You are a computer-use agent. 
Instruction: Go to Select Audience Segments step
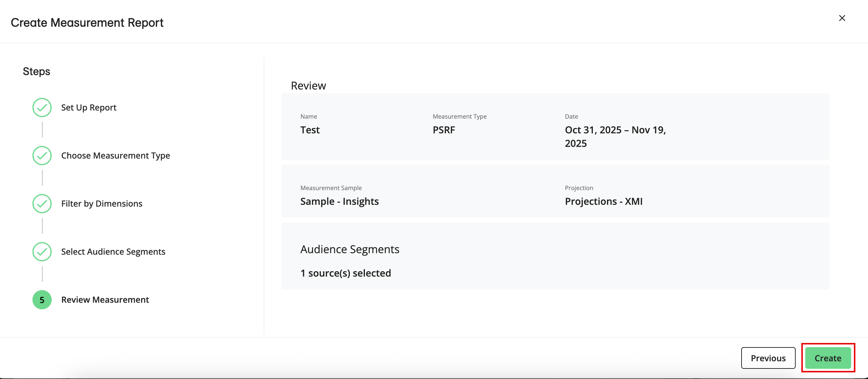(113, 251)
